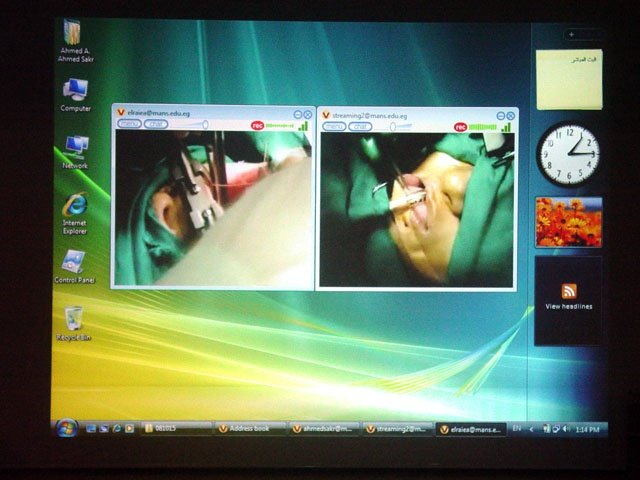Screen dimensions: 640x480
Task: Click elraiea@mans.edu.eg window title text
Action: pyautogui.click(x=159, y=113)
